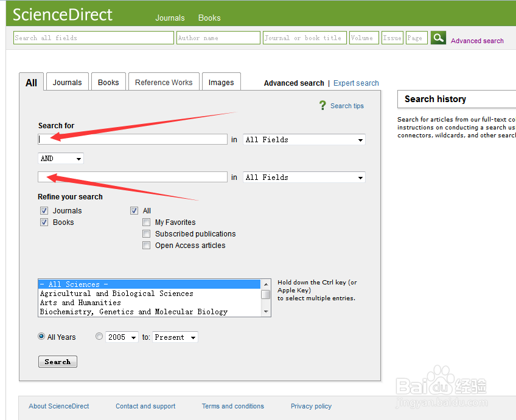Screen dimensions: 516x420
Task: Click subject list scroll down arrow
Action: [266, 312]
